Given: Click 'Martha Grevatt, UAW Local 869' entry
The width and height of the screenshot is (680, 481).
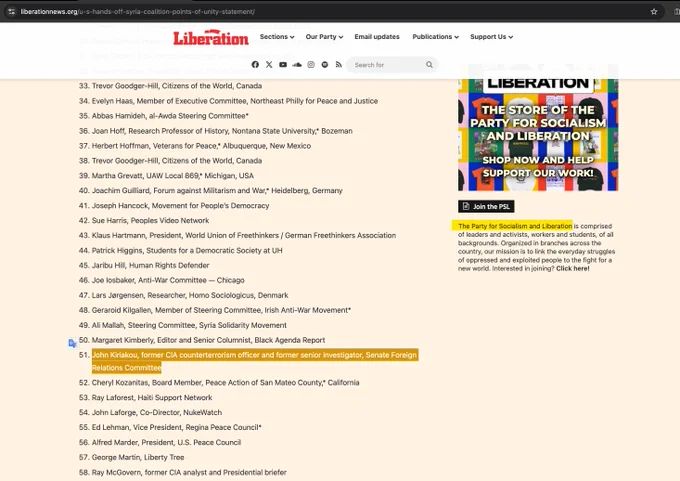Looking at the screenshot, I should (173, 176).
